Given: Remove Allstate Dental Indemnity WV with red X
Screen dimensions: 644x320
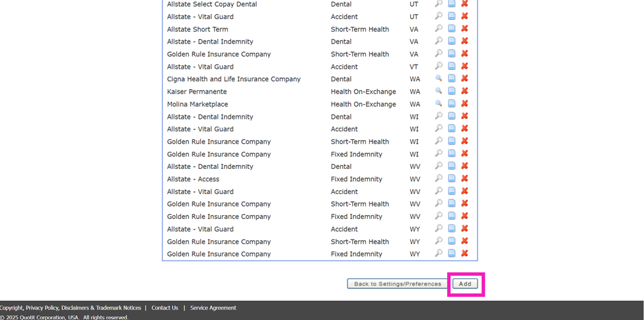Looking at the screenshot, I should click(x=464, y=166).
